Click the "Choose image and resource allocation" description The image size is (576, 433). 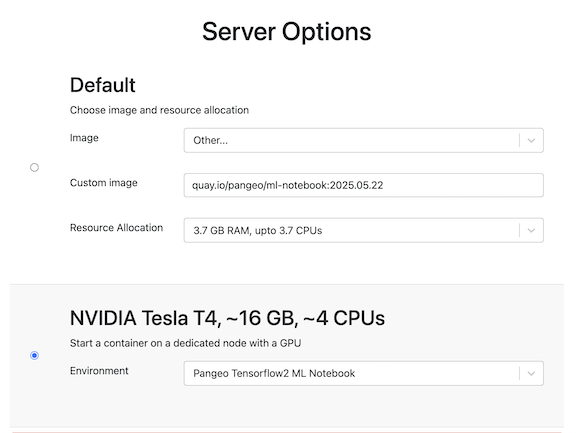159,110
